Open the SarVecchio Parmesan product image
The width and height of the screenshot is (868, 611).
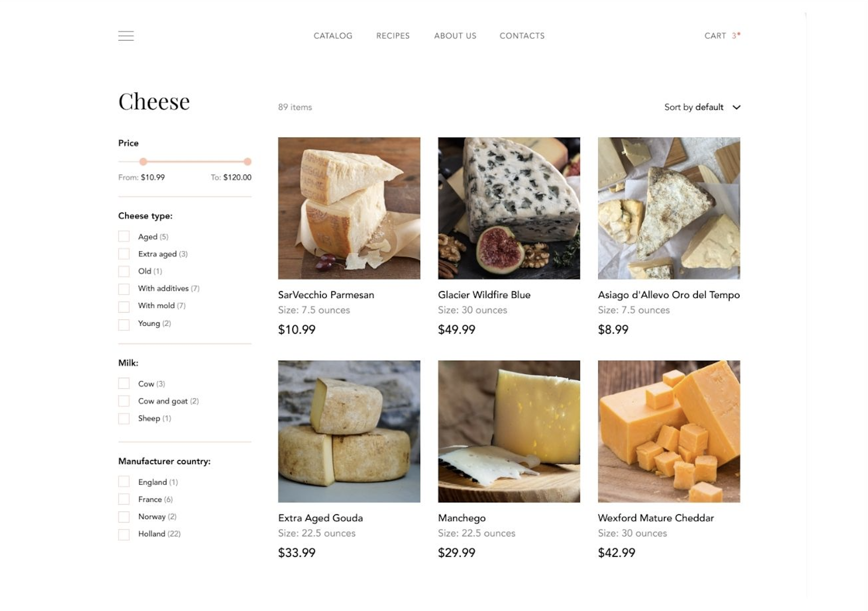(x=349, y=208)
